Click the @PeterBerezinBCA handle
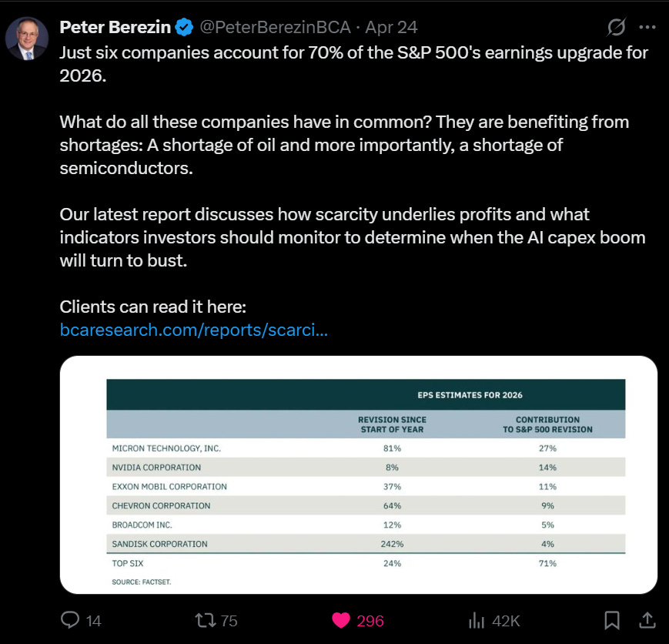Viewport: 669px width, 644px height. click(275, 27)
